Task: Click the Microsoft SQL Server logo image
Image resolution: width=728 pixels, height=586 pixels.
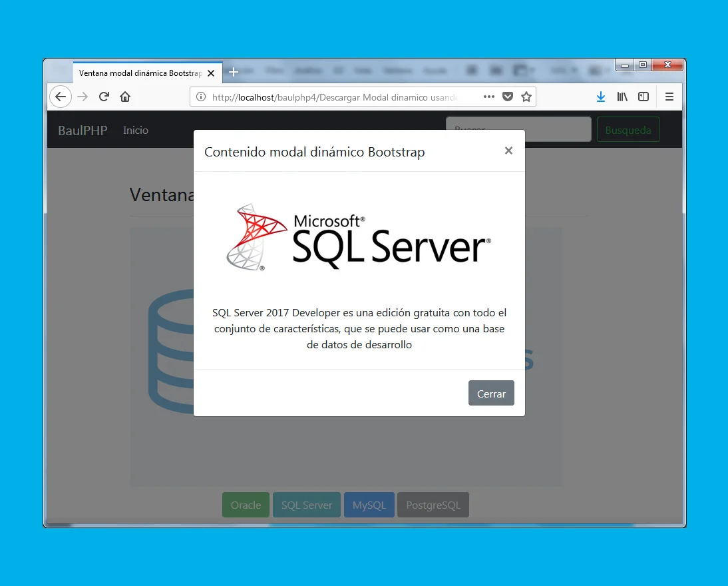Action: [x=359, y=237]
